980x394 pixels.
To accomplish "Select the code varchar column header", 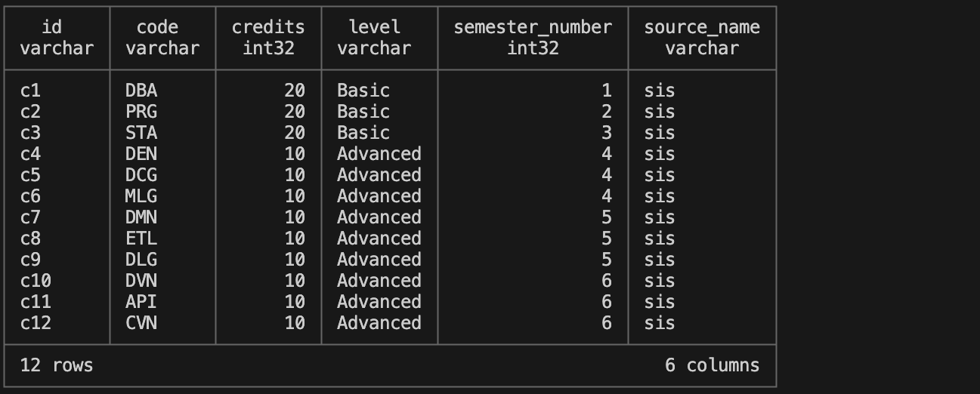I will coord(162,38).
